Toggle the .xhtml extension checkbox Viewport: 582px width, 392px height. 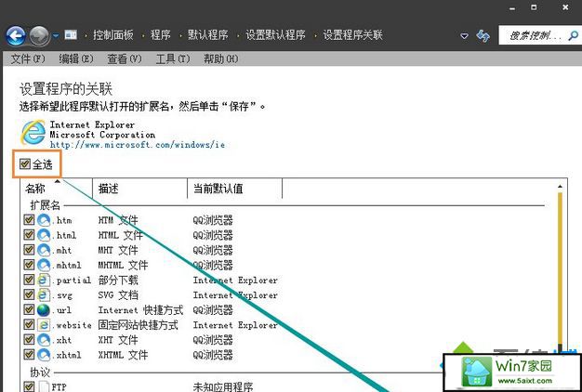tap(29, 354)
